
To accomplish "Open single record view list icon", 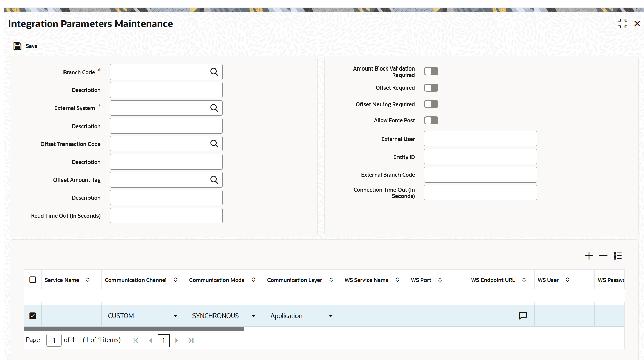I will pyautogui.click(x=618, y=256).
